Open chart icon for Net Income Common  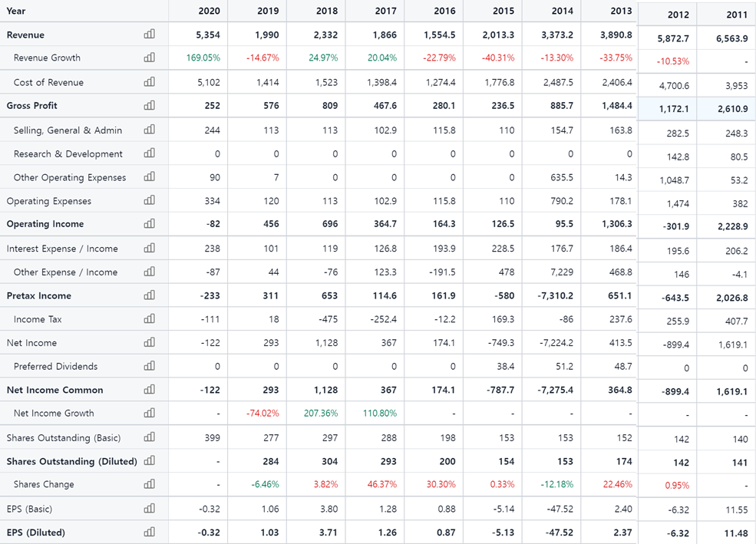pyautogui.click(x=150, y=389)
